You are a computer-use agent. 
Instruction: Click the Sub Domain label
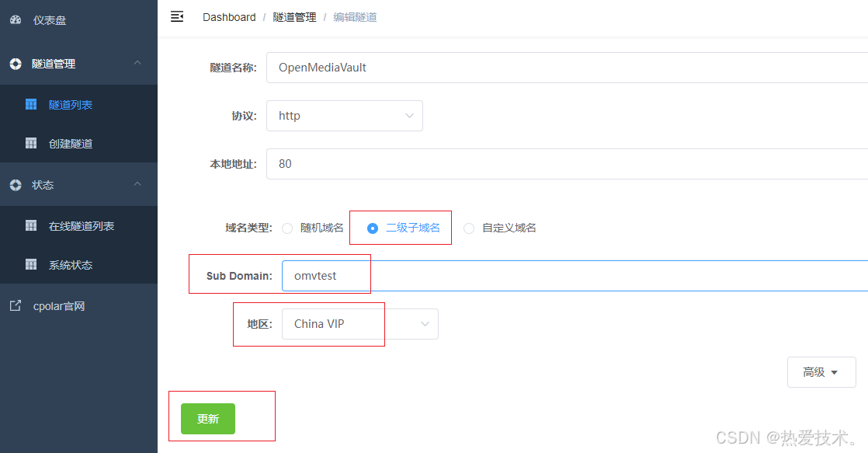pos(239,276)
